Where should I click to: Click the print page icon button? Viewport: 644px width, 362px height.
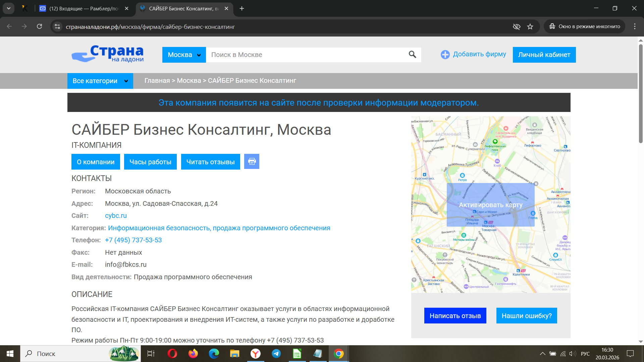(x=252, y=162)
